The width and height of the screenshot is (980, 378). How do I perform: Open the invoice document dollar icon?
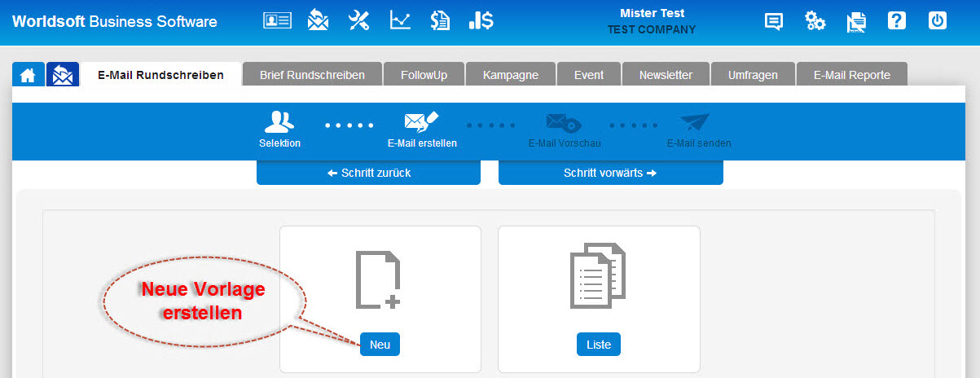441,20
